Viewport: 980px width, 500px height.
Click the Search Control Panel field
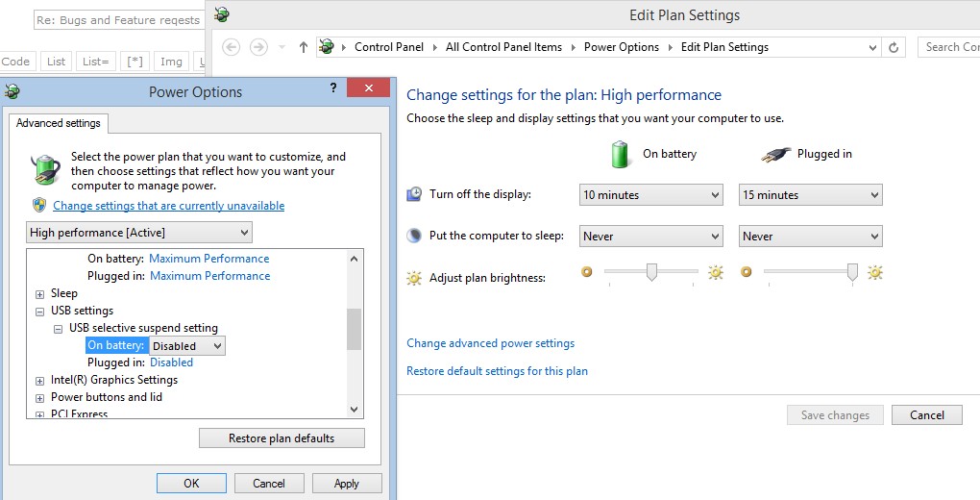950,47
